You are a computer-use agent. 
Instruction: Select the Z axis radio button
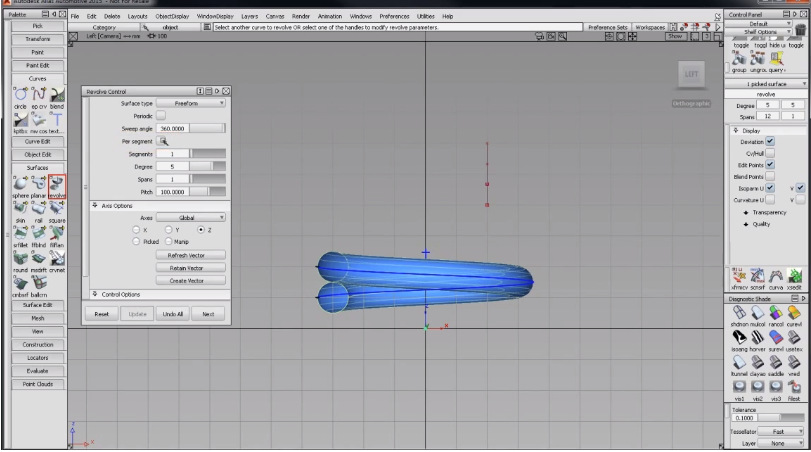click(x=201, y=230)
